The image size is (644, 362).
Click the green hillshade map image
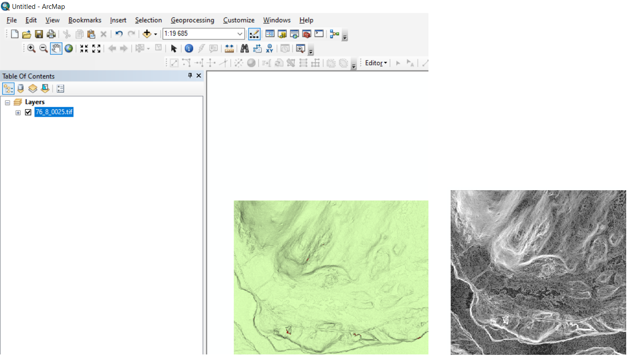click(331, 277)
